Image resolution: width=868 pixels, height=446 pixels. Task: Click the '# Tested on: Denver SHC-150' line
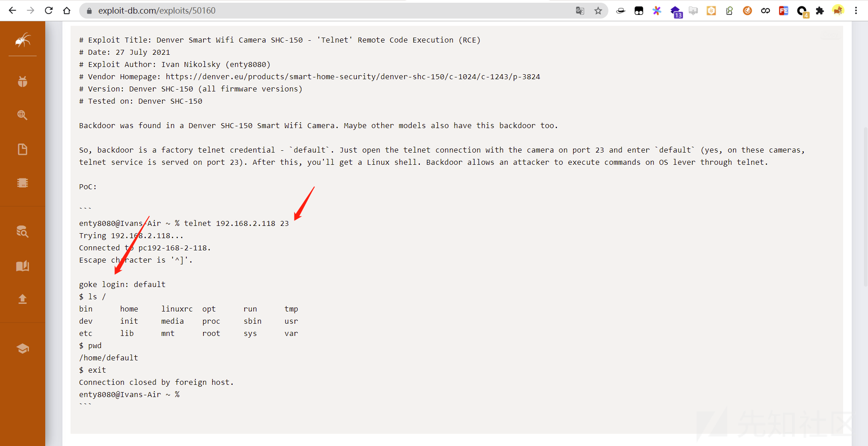pos(141,101)
